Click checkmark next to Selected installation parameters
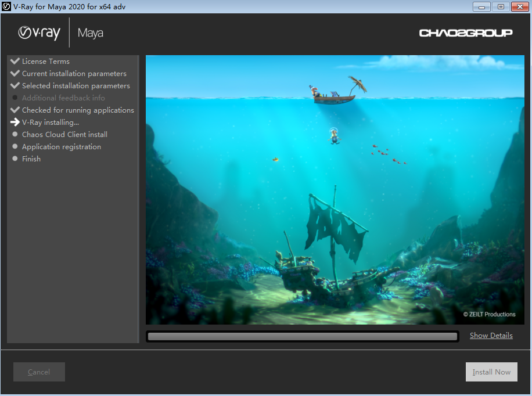532x396 pixels. coord(15,85)
